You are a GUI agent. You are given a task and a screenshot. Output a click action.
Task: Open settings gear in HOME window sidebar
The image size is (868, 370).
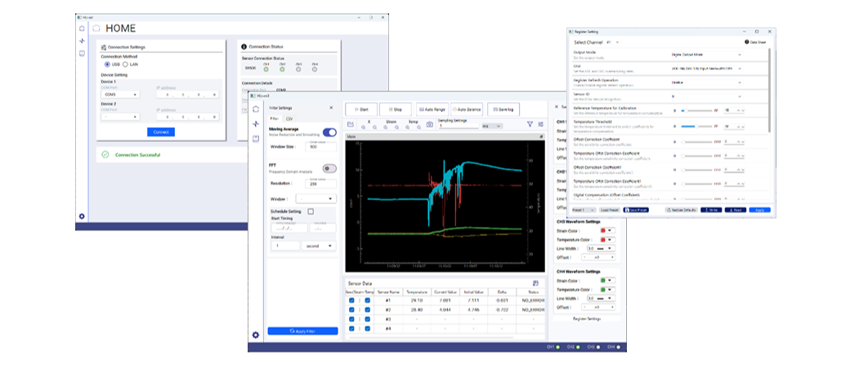(x=82, y=216)
